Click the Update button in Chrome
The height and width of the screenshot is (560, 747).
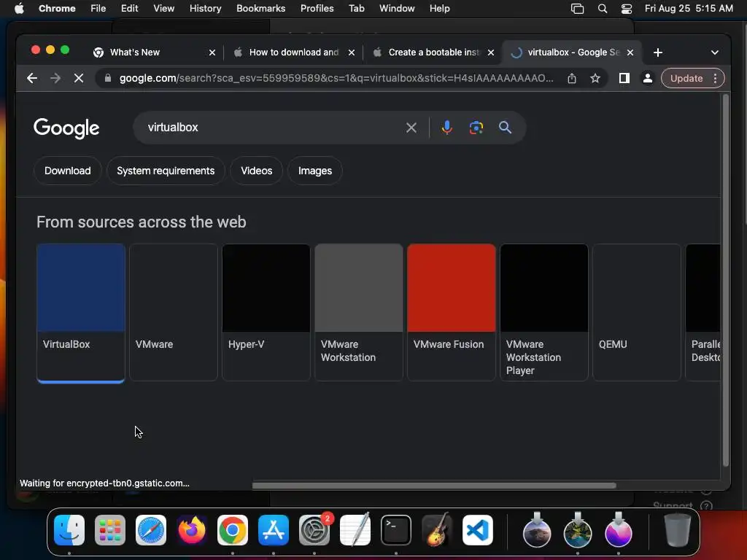point(686,78)
